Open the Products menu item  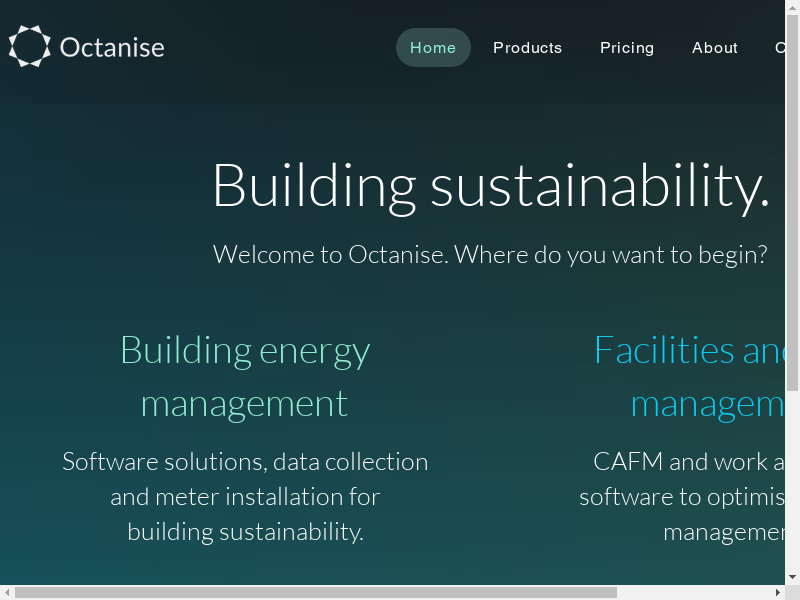[527, 48]
